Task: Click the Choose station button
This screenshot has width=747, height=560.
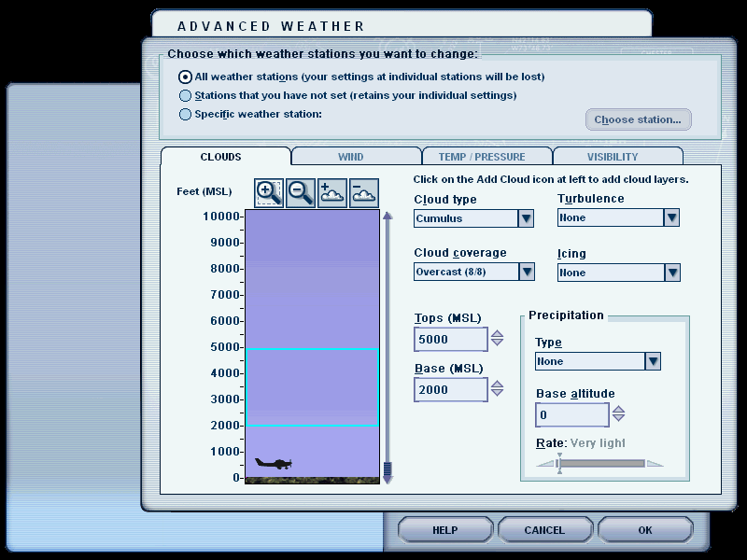Action: click(x=638, y=119)
